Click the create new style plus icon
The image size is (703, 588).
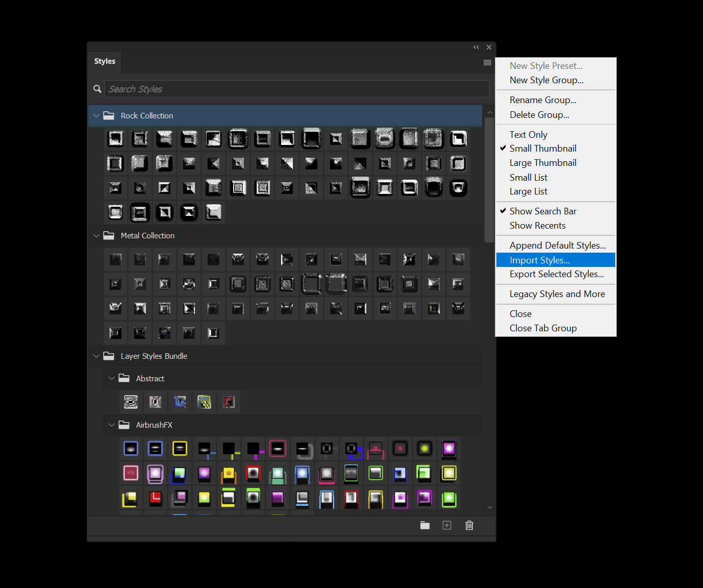[447, 525]
